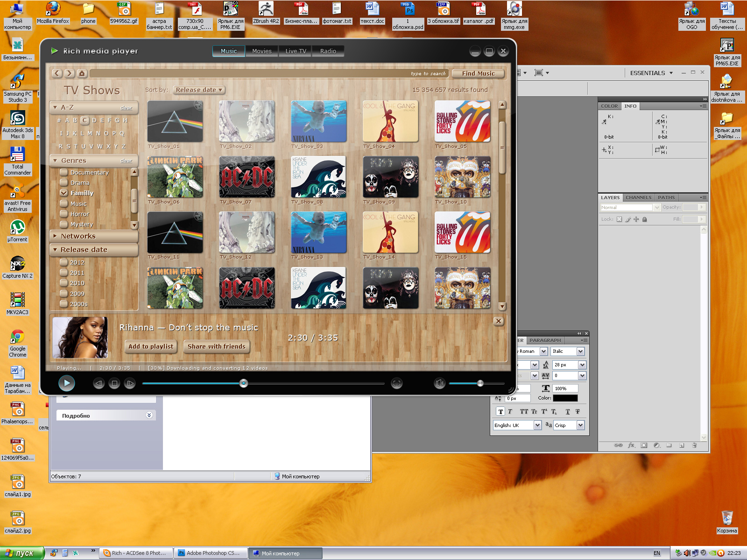The image size is (747, 560).
Task: Expand the Networks filter section
Action: (55, 236)
